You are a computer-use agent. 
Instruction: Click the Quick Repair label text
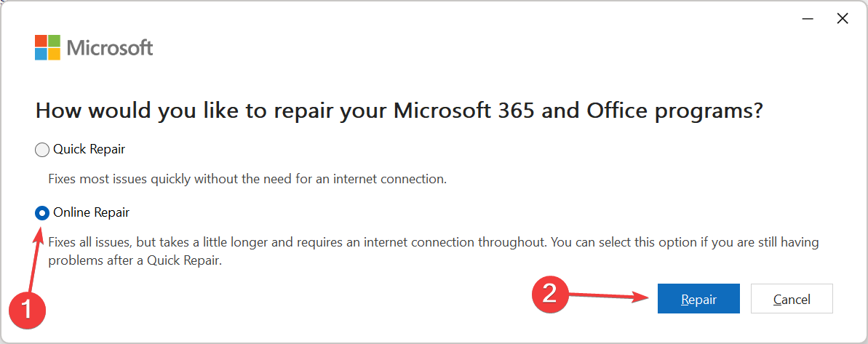89,149
